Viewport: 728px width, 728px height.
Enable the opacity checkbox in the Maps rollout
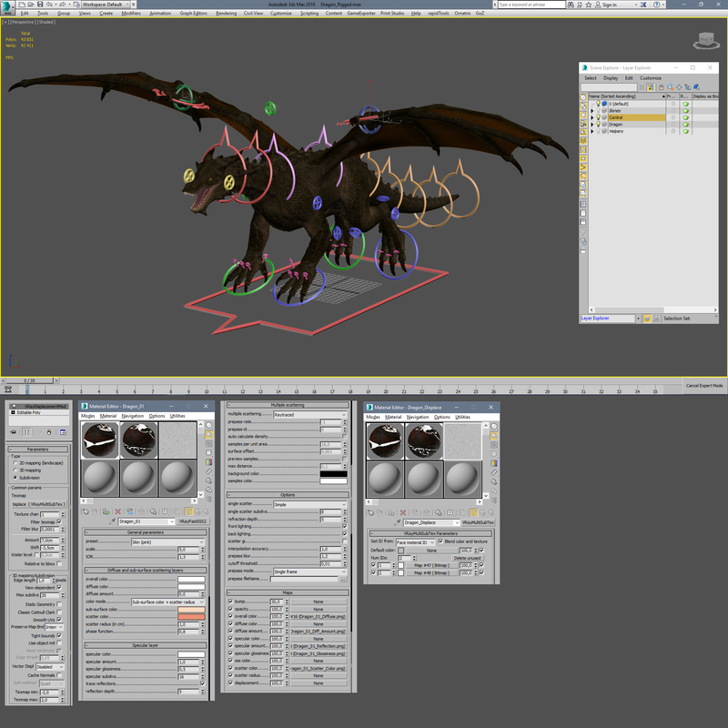230,609
